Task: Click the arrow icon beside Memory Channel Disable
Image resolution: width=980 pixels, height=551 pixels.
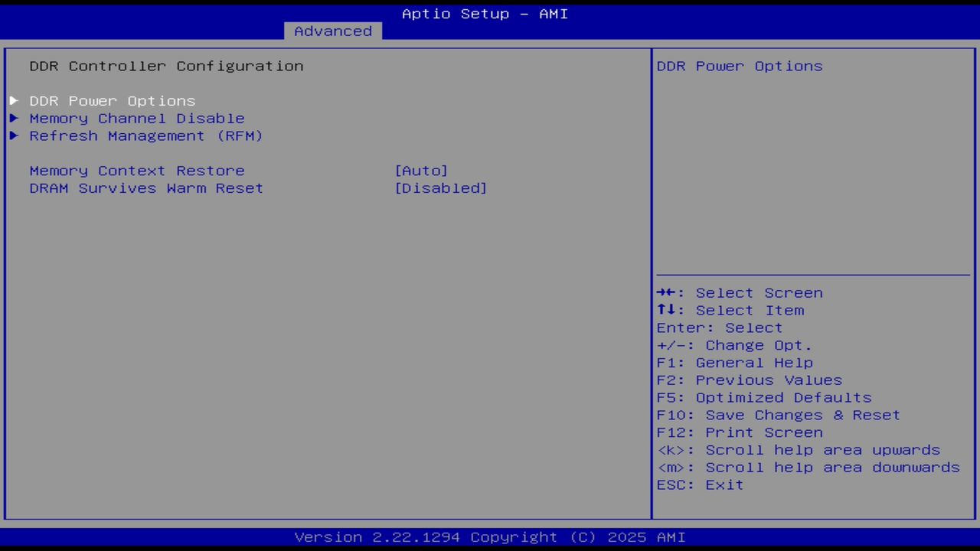Action: [13, 118]
